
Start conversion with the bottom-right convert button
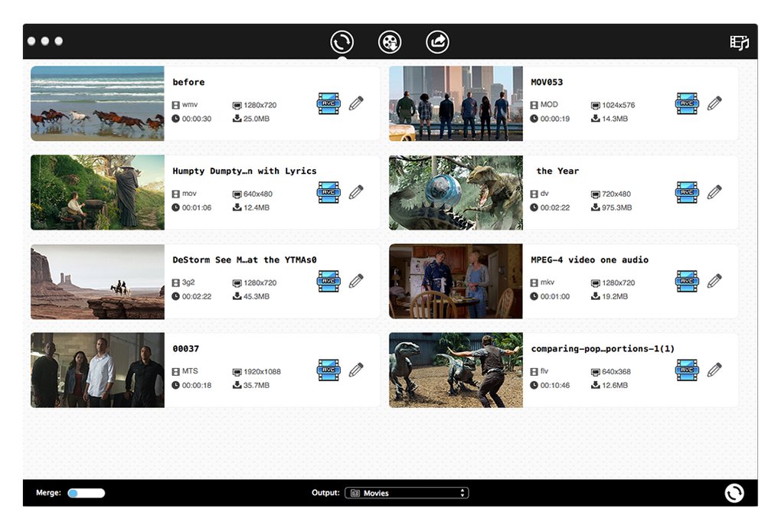tap(734, 493)
